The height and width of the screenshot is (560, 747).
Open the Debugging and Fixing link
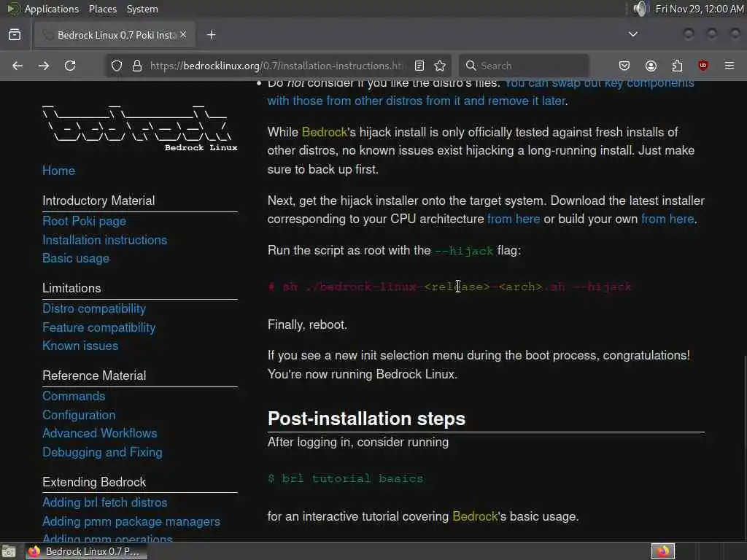click(x=102, y=452)
